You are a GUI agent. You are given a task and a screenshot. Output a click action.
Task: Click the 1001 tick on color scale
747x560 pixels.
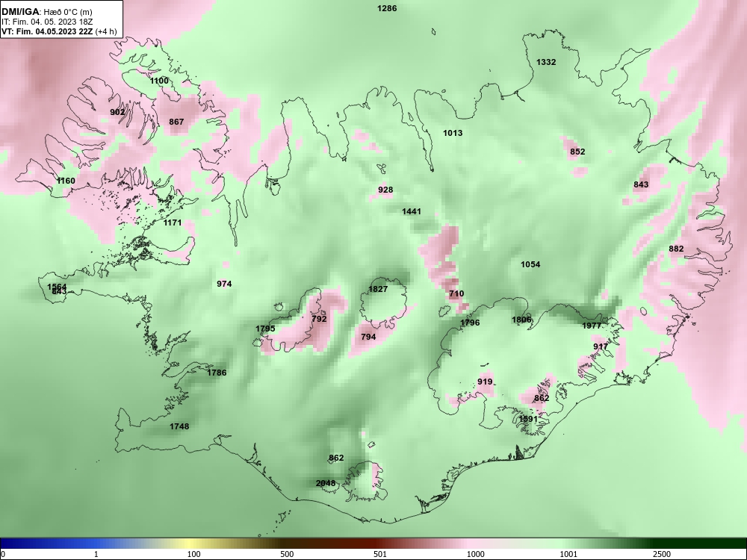(568, 554)
